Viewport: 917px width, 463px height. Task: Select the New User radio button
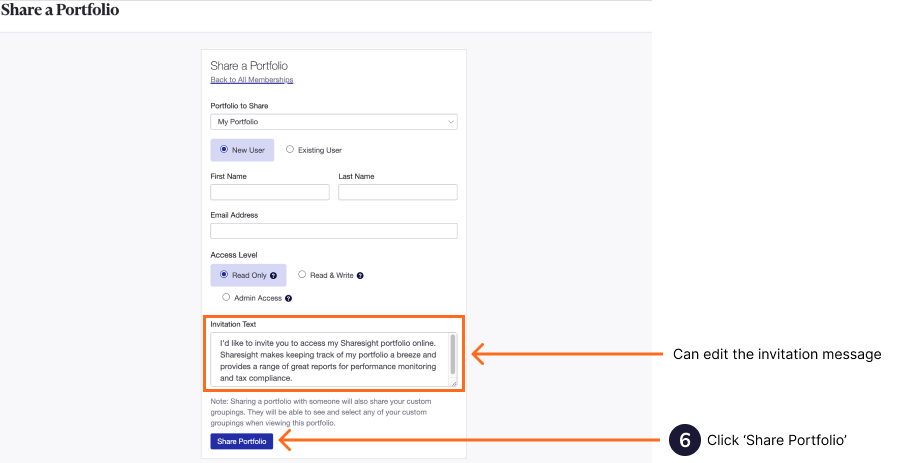coord(224,150)
